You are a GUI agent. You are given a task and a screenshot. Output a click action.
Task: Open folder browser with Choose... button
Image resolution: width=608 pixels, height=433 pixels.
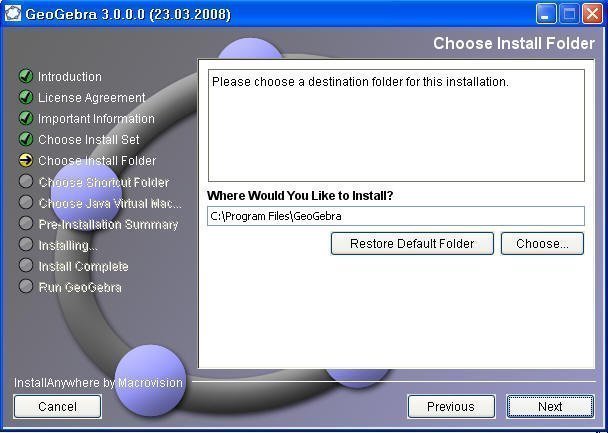click(x=542, y=243)
